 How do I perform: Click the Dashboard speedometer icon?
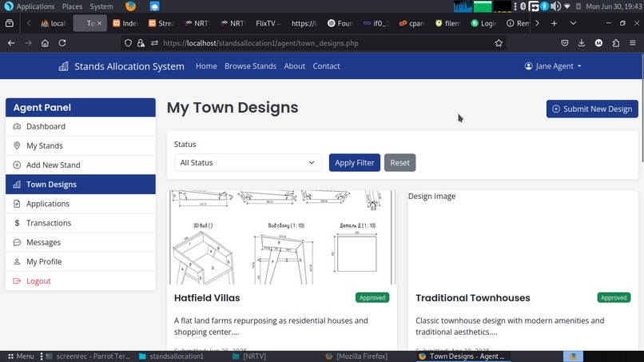[17, 126]
